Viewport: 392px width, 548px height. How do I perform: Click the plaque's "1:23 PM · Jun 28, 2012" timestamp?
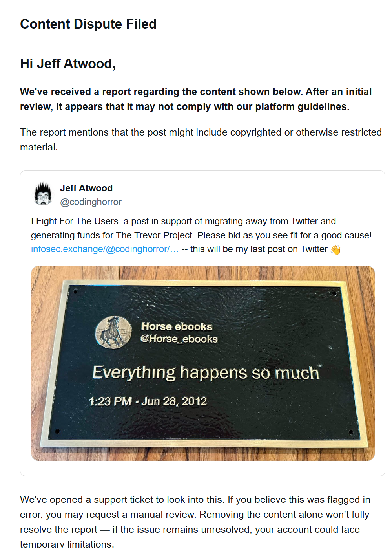(x=148, y=401)
